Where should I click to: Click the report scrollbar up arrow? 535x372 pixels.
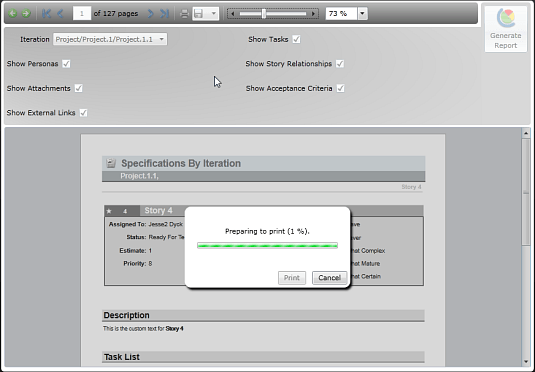[x=526, y=133]
